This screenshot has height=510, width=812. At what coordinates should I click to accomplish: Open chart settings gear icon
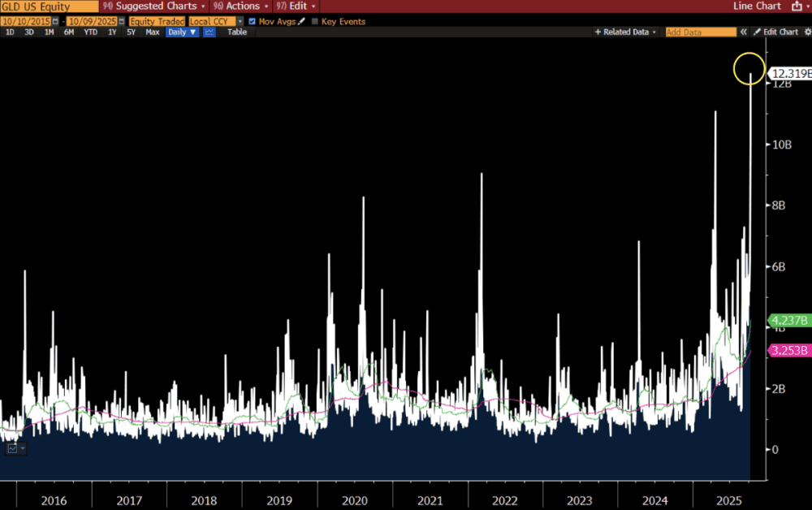pyautogui.click(x=806, y=32)
